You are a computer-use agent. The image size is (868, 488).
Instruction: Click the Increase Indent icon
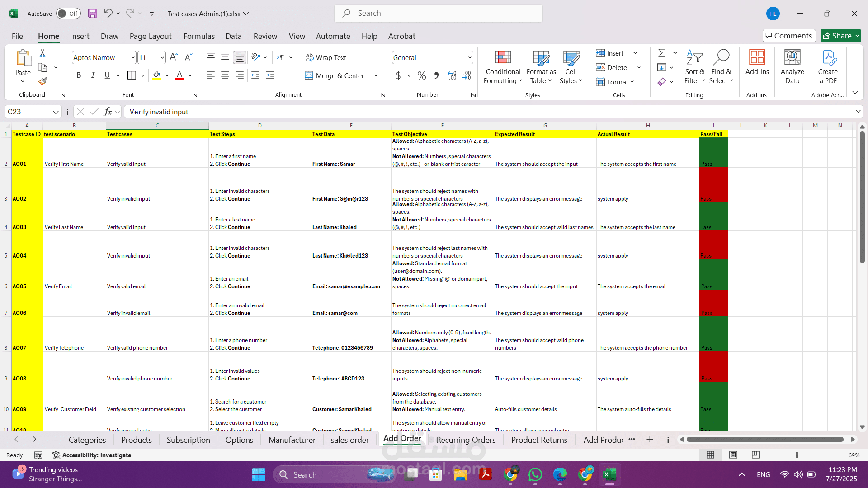point(270,75)
